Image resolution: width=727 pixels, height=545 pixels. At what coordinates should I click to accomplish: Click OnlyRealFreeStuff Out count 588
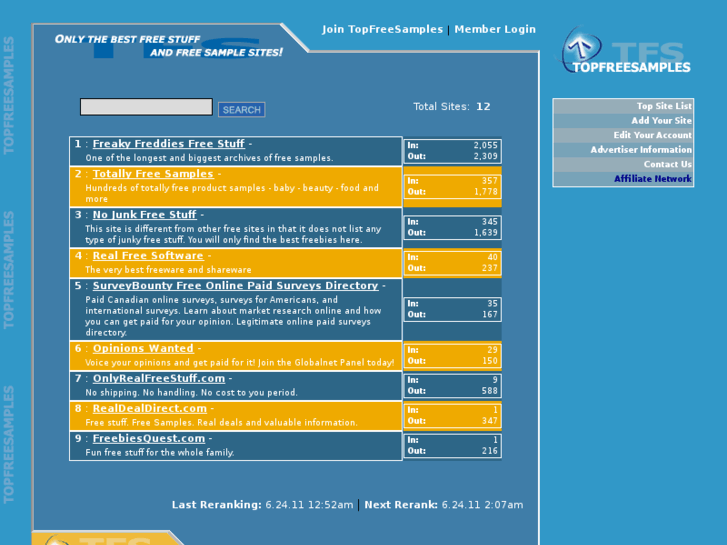tap(489, 391)
